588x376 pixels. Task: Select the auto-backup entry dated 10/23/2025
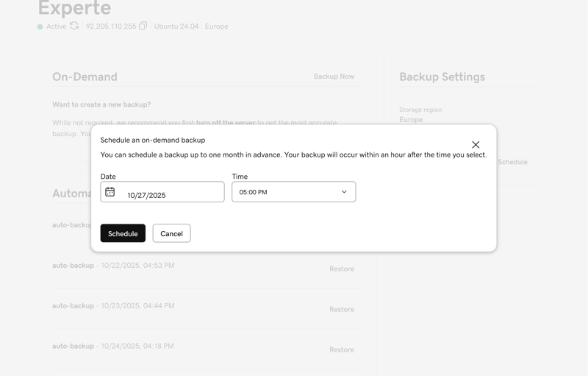113,305
